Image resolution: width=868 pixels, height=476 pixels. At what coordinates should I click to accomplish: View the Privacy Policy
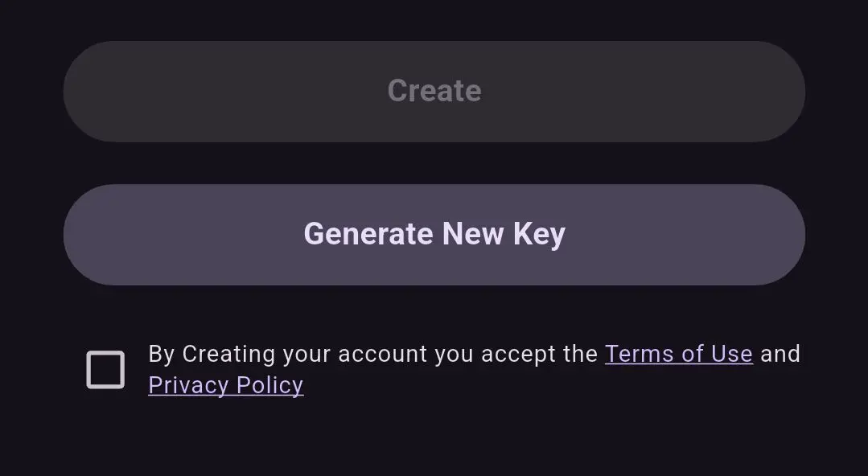click(226, 385)
